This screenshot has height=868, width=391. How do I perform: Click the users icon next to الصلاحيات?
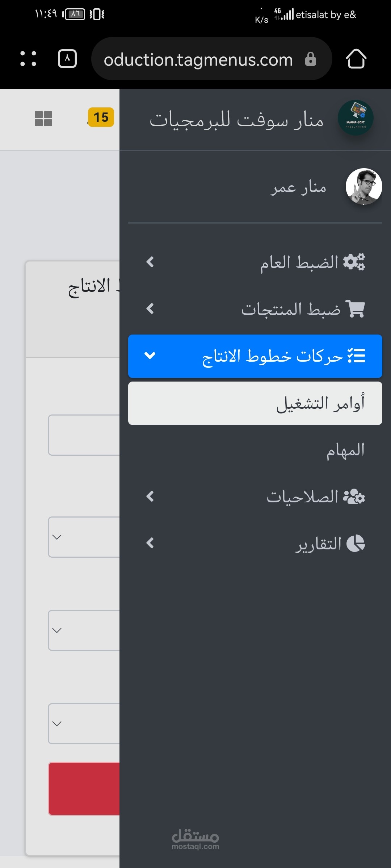(x=354, y=497)
